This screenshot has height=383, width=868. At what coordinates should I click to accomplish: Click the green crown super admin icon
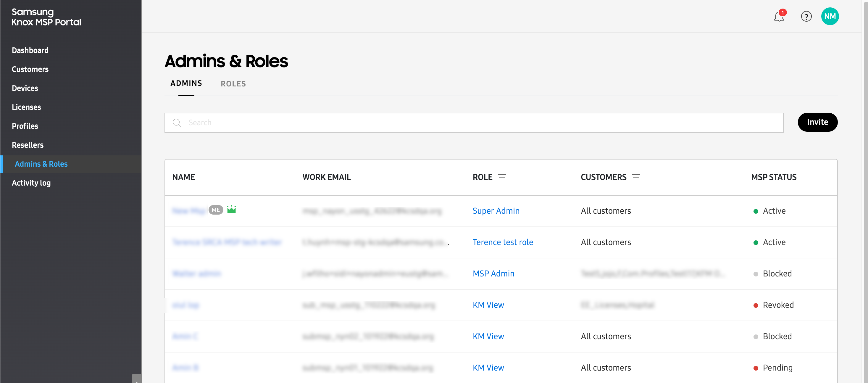point(231,209)
